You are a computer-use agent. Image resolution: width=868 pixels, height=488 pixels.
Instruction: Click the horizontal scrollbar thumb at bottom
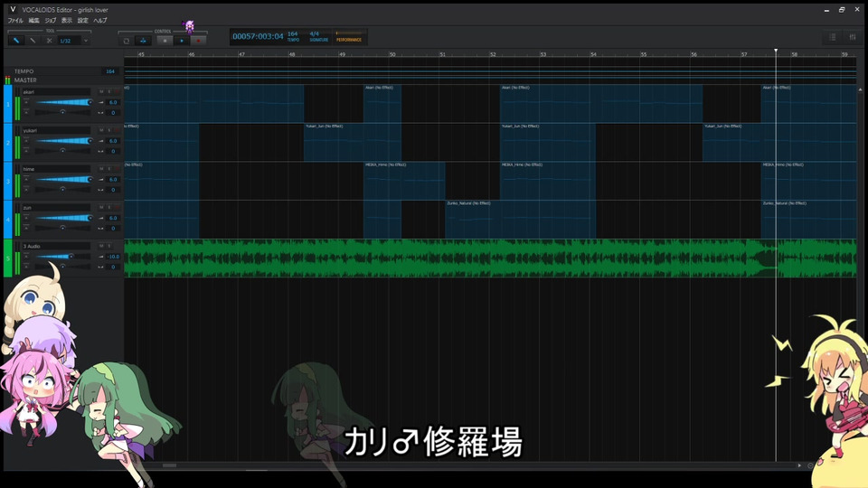click(x=169, y=465)
